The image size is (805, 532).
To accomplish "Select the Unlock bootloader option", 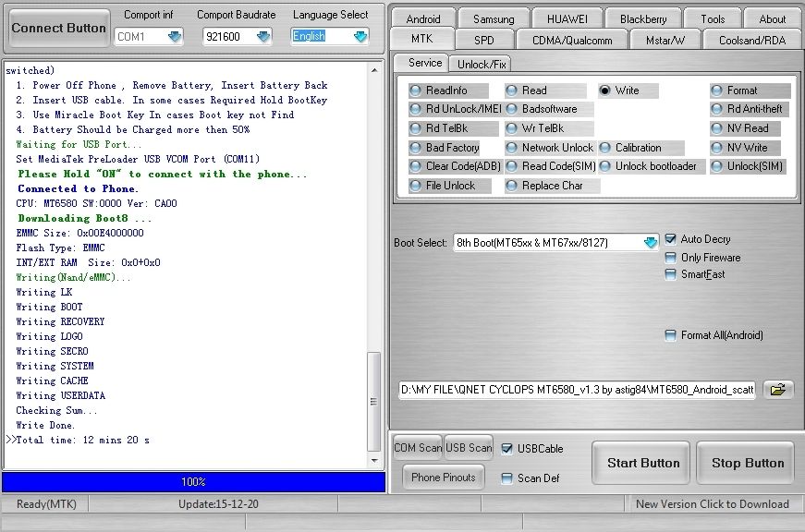I will coord(606,166).
